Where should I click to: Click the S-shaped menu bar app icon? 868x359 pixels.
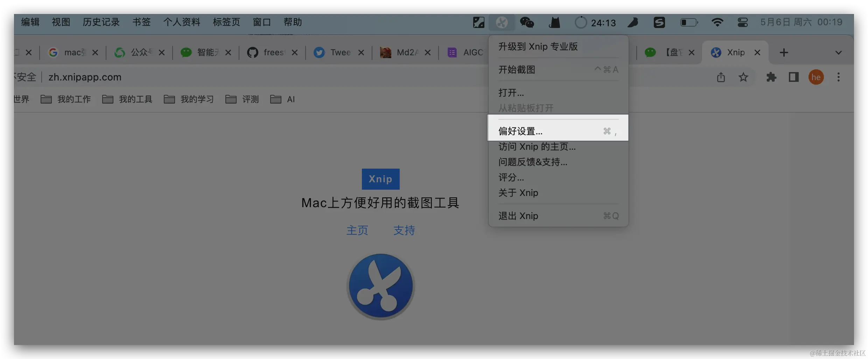pyautogui.click(x=659, y=23)
